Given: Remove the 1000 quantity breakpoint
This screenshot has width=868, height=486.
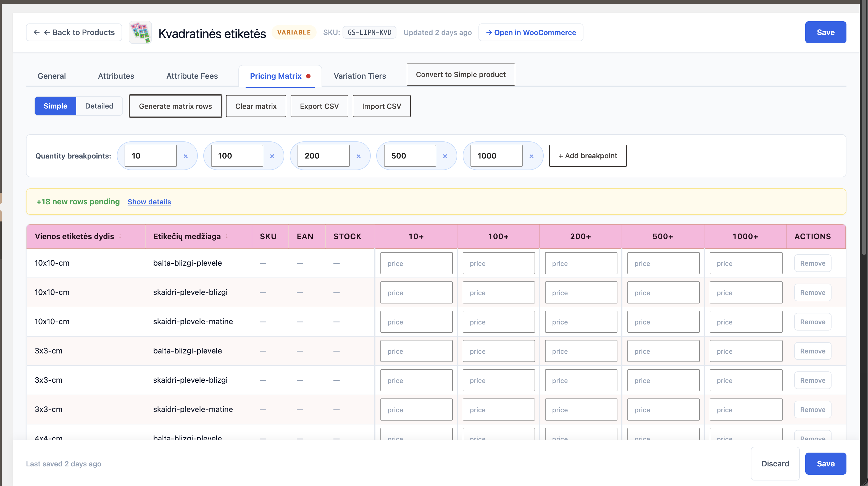Looking at the screenshot, I should coord(531,156).
